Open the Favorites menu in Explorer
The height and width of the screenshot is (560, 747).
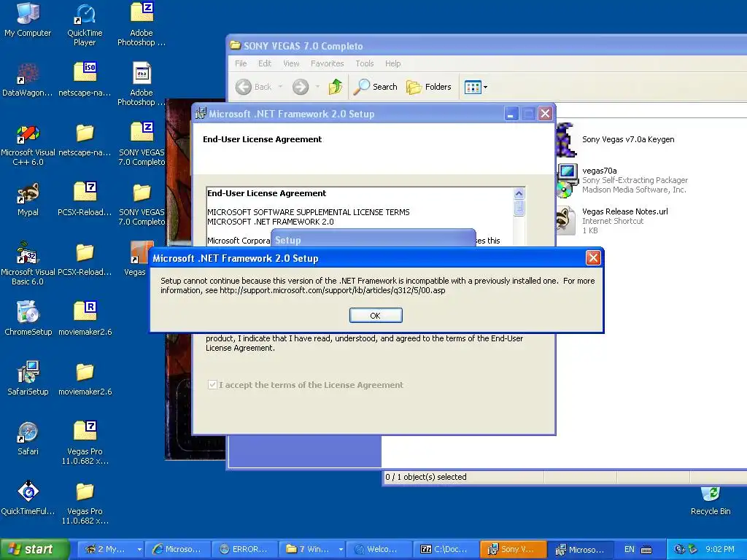[328, 63]
